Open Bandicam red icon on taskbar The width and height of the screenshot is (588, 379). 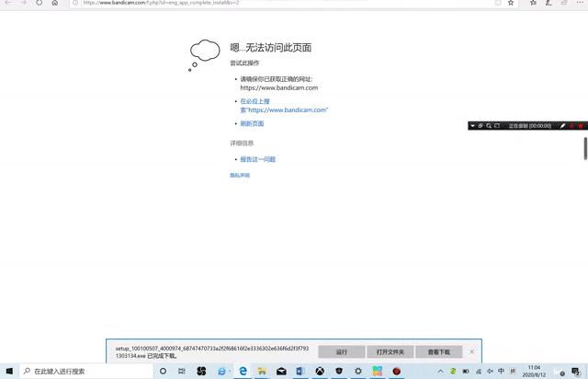396,371
